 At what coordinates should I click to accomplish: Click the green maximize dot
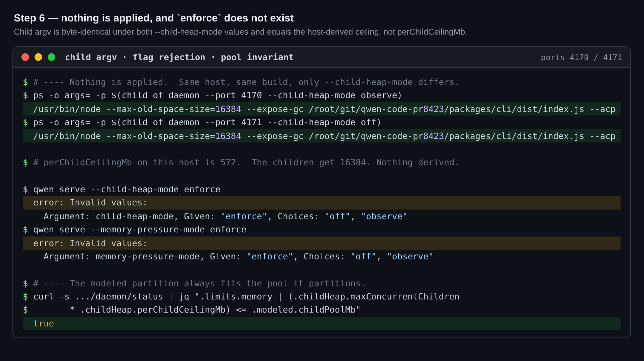point(51,57)
